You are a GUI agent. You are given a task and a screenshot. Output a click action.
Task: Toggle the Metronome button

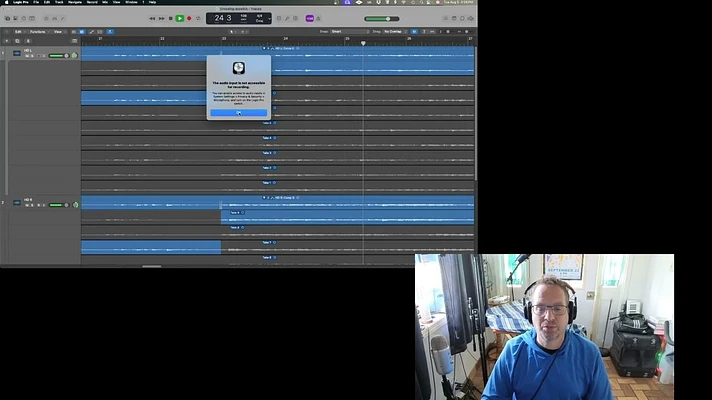coord(318,19)
